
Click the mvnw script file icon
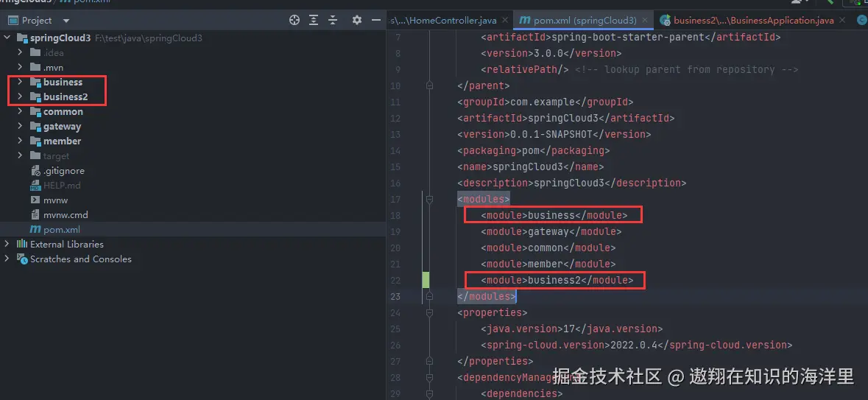pyautogui.click(x=35, y=200)
